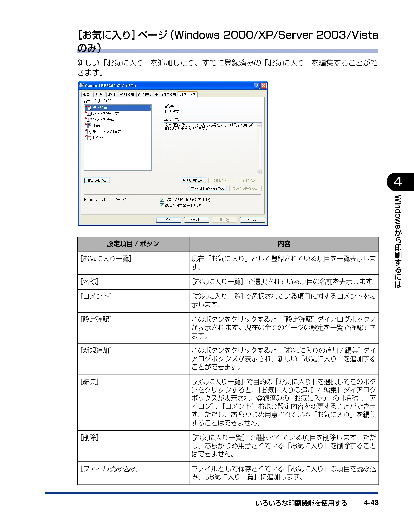Click the 設定確認(V) button
This screenshot has height=532, width=414.
pyautogui.click(x=97, y=181)
